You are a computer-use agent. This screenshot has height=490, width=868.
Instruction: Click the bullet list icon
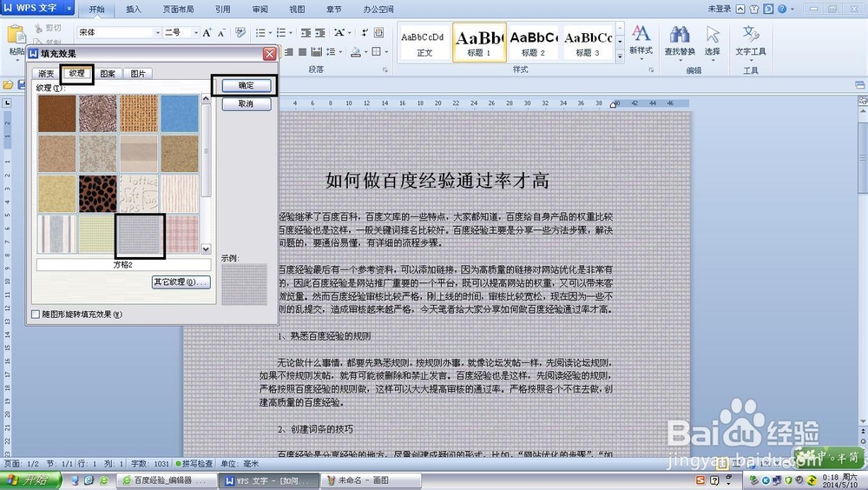coord(260,33)
